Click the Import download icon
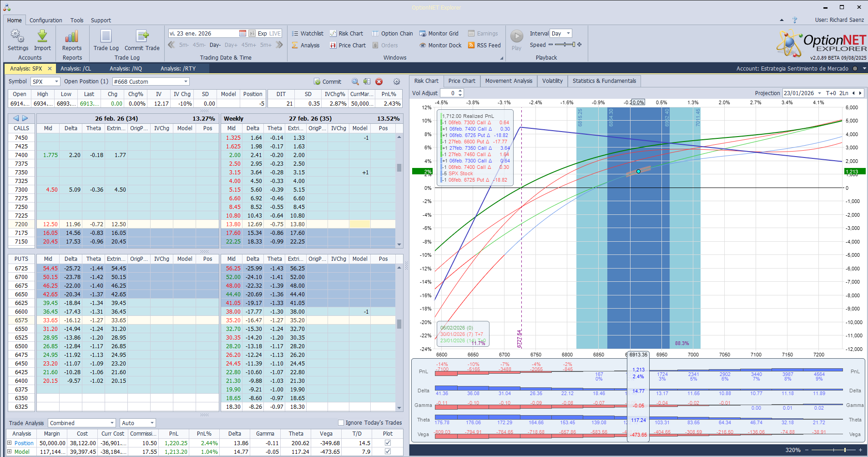868x457 pixels. coord(42,36)
